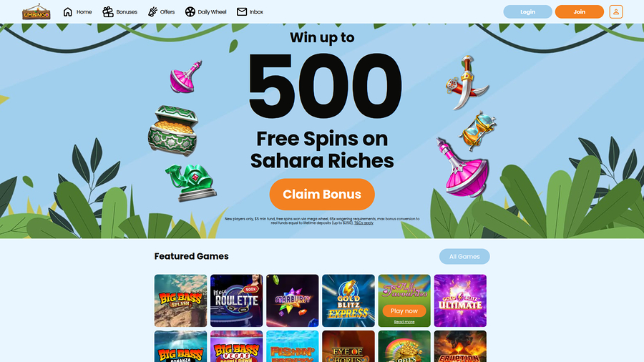Launch the Starburst game
This screenshot has width=644, height=362.
293,301
